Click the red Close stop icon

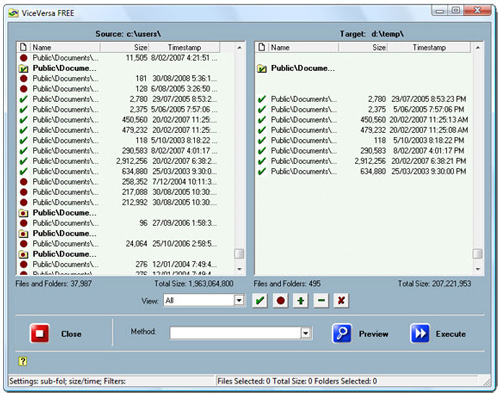click(40, 333)
